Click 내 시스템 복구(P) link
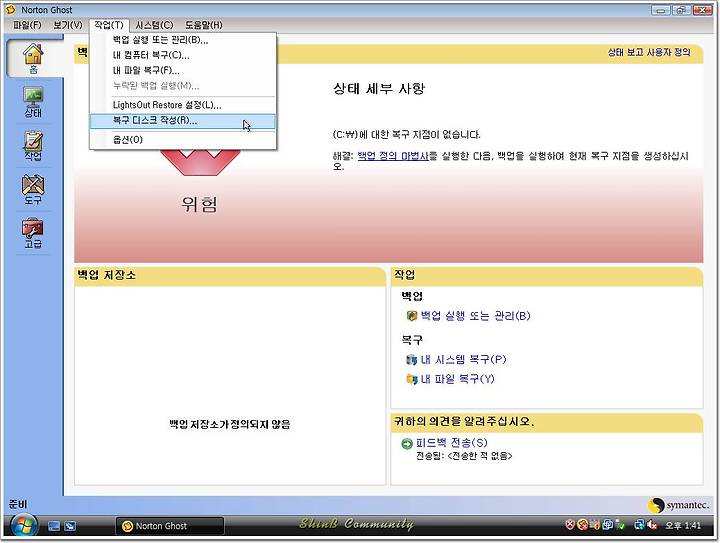720x543 pixels. click(463, 359)
